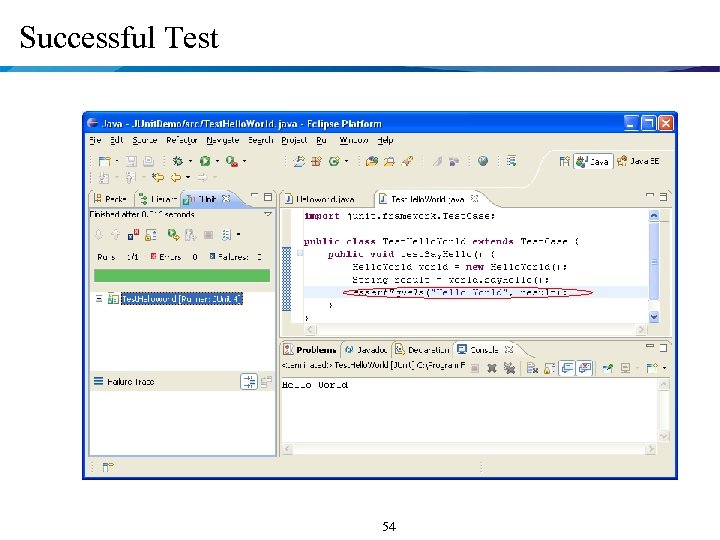Viewport: 720px width, 540px height.
Task: Maximize the JUnit view panel
Action: (x=268, y=197)
